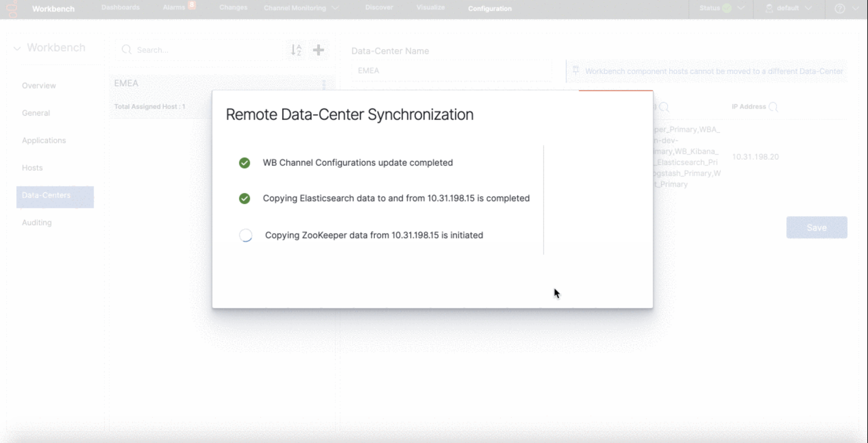Toggle completed WB Channel Configurations status
Screen dimensions: 868x443
pyautogui.click(x=244, y=162)
